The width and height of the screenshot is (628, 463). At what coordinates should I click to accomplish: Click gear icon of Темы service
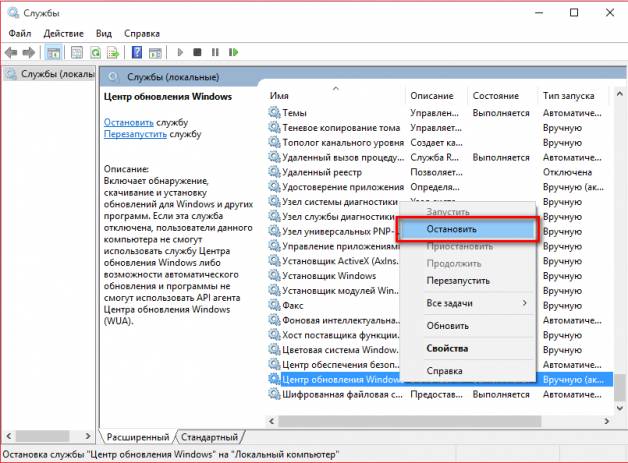pos(274,113)
